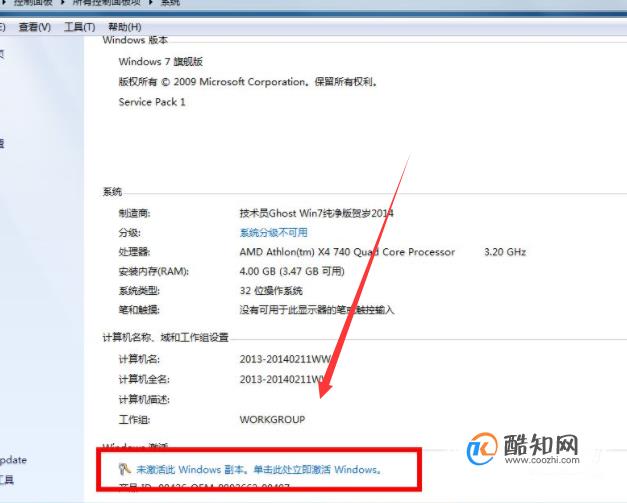The image size is (627, 503).
Task: Select the 计算机全名 value
Action: (x=282, y=379)
